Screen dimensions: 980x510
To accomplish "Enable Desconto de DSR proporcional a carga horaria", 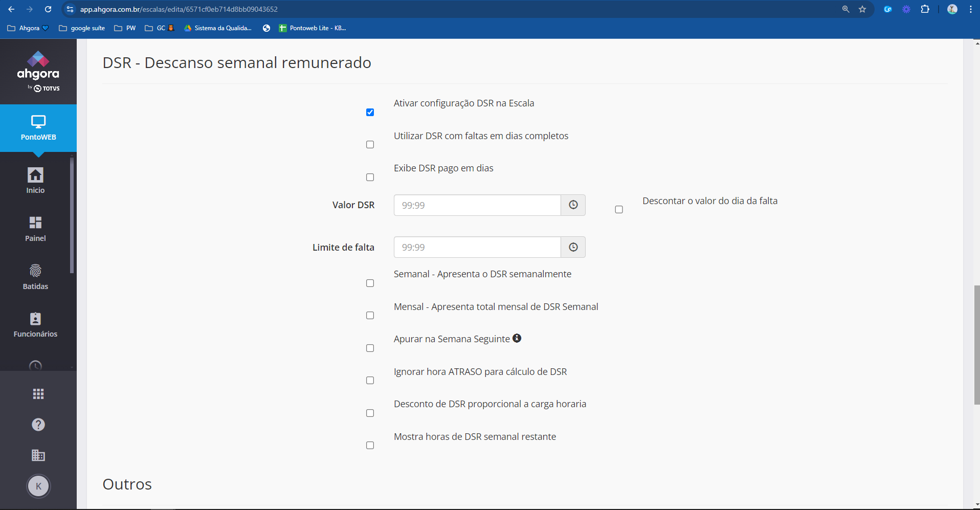I will point(370,413).
